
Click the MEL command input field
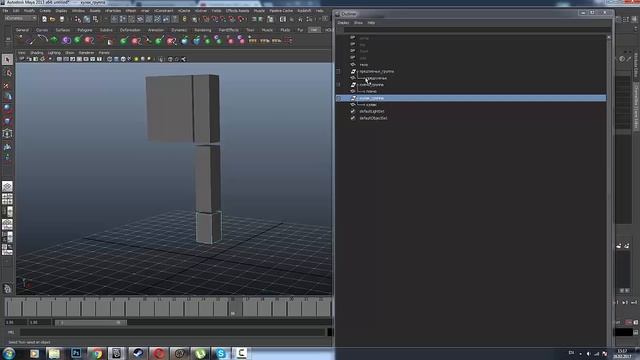pos(172,332)
